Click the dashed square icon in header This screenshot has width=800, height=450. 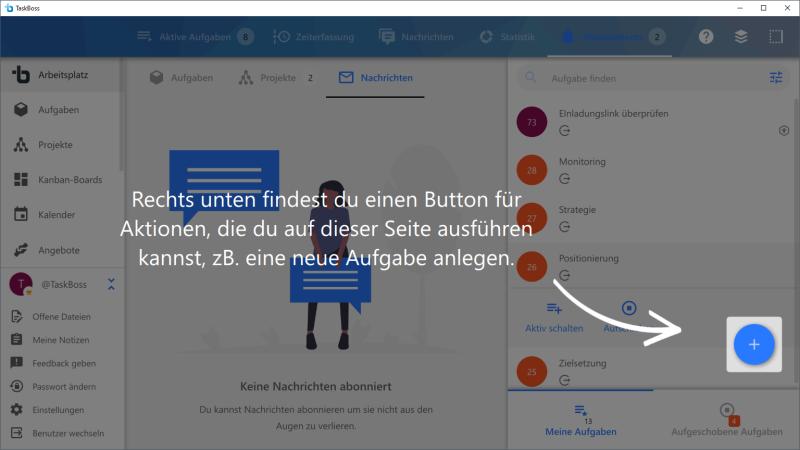776,36
